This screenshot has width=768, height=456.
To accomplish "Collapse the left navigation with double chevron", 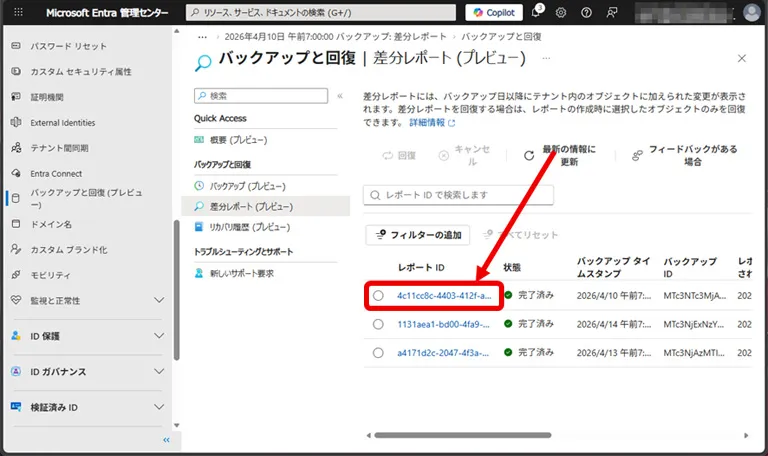I will pos(167,440).
